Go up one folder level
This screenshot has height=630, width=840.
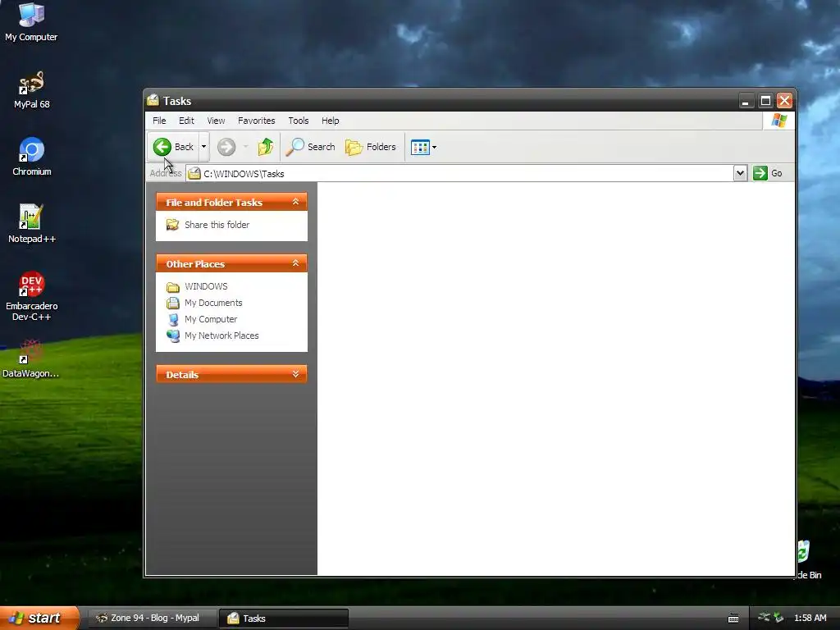(x=265, y=147)
